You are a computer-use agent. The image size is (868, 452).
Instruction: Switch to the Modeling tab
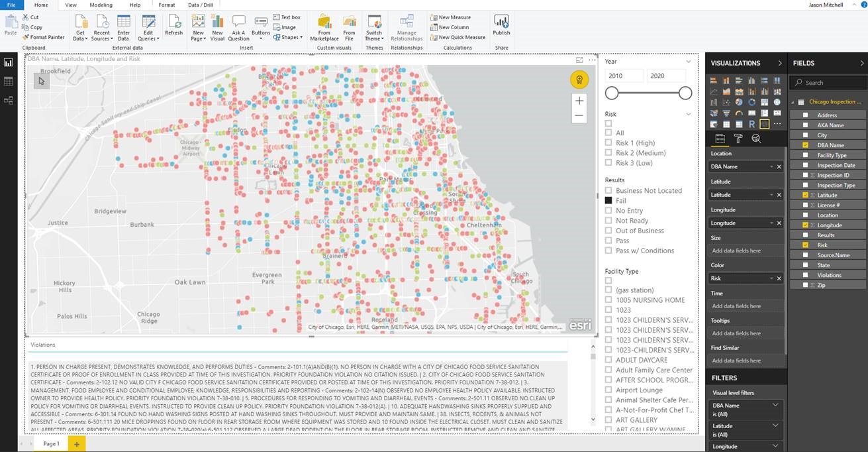101,5
